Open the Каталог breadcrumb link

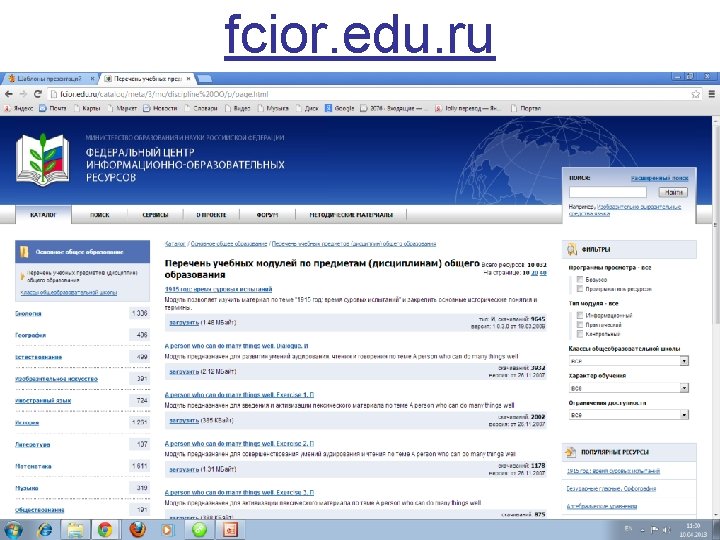(175, 244)
